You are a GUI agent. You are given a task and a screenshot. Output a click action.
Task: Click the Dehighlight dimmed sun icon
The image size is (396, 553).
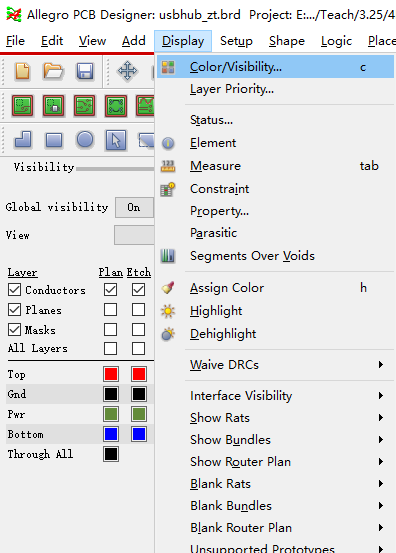tap(168, 334)
